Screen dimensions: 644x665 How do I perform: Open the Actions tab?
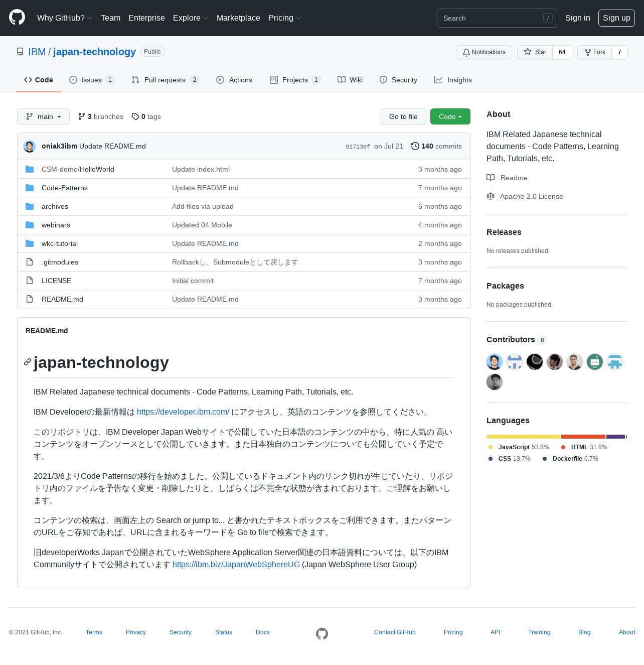pos(234,80)
